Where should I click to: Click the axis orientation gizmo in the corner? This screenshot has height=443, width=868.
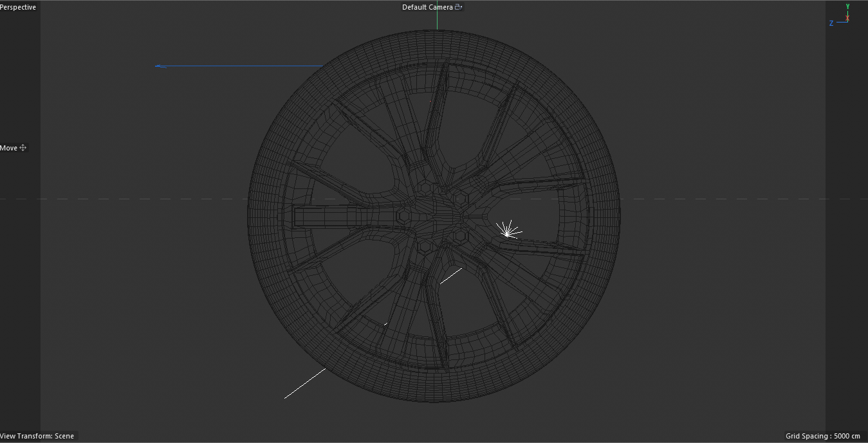843,16
